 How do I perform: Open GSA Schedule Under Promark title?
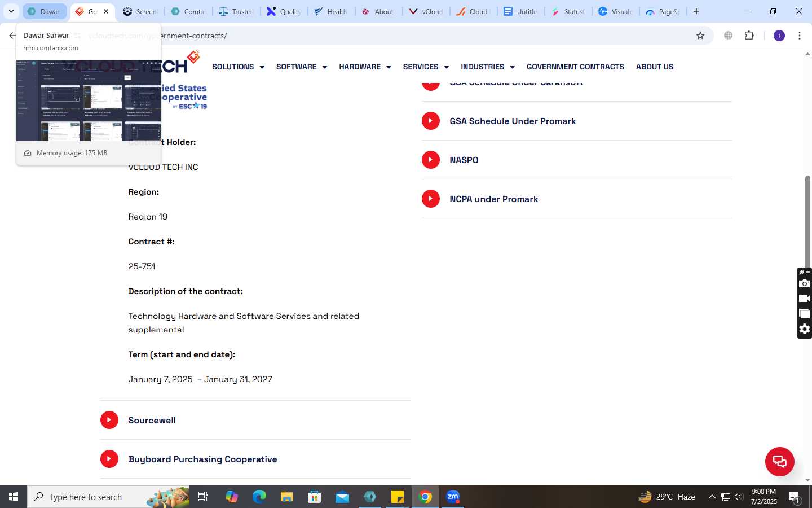[x=513, y=121]
